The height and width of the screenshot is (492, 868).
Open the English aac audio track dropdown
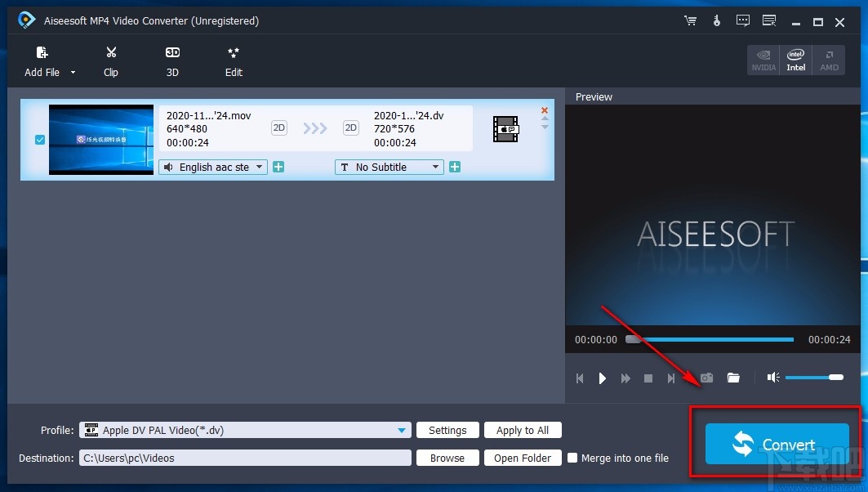tap(212, 167)
